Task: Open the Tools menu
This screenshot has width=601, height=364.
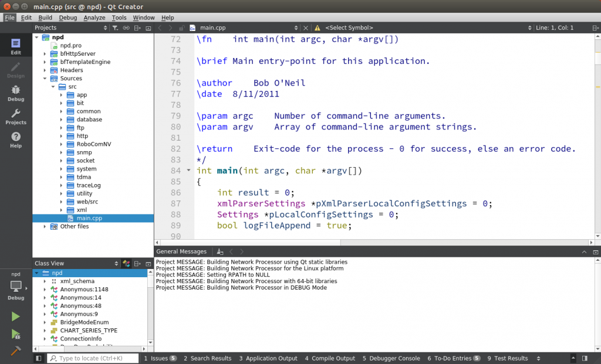Action: [119, 18]
